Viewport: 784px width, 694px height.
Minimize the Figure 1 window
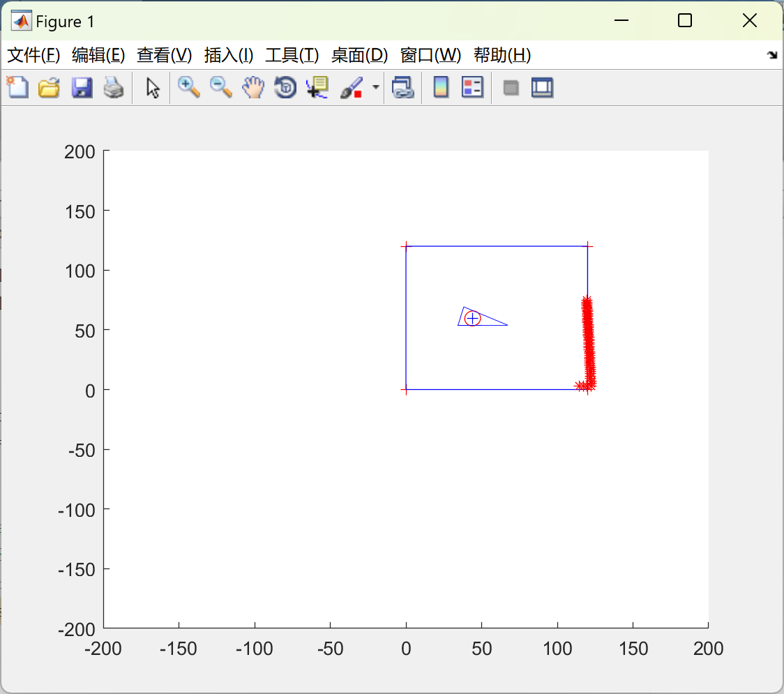[x=621, y=20]
